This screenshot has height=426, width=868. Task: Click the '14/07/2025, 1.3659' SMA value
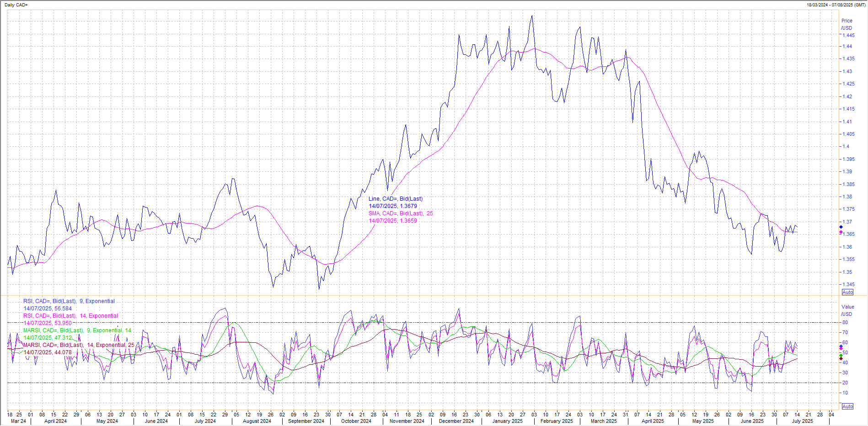pos(393,221)
